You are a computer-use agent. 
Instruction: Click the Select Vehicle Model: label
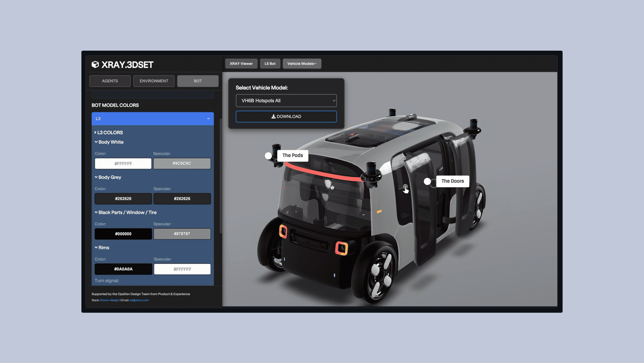click(262, 88)
